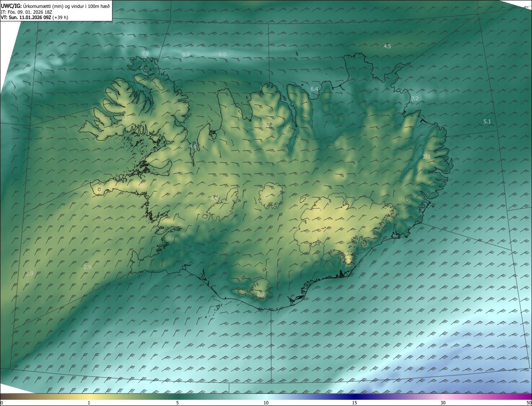Click the 5.1 value label on the map
The image size is (532, 406).
[487, 121]
